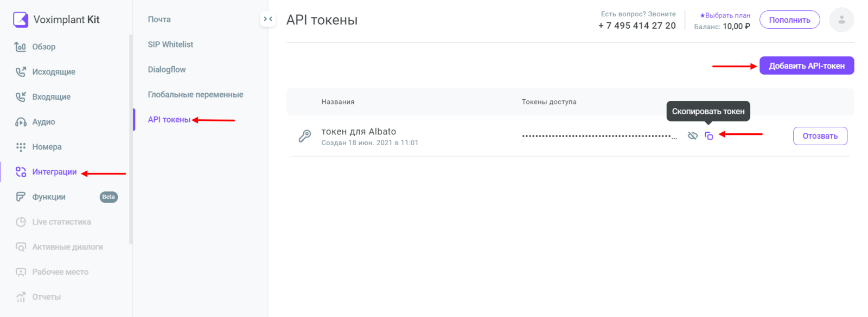Click the Аудио headphones icon
The height and width of the screenshot is (317, 868).
coord(21,122)
